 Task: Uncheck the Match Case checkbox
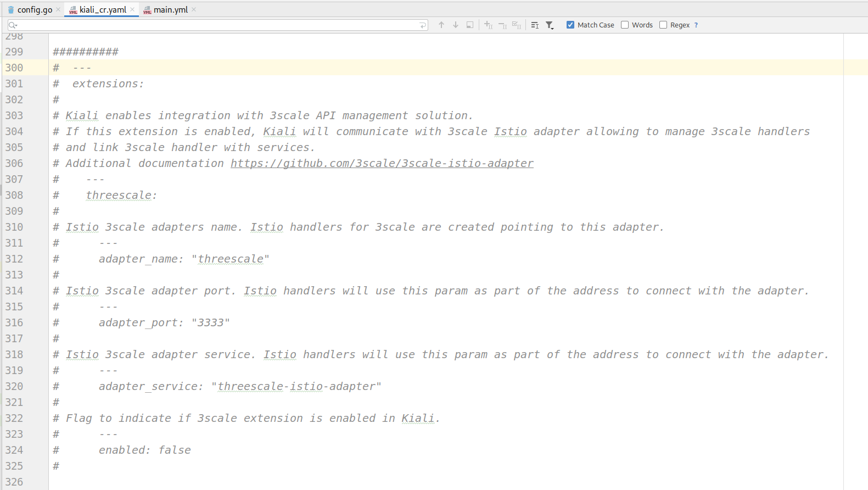click(570, 25)
